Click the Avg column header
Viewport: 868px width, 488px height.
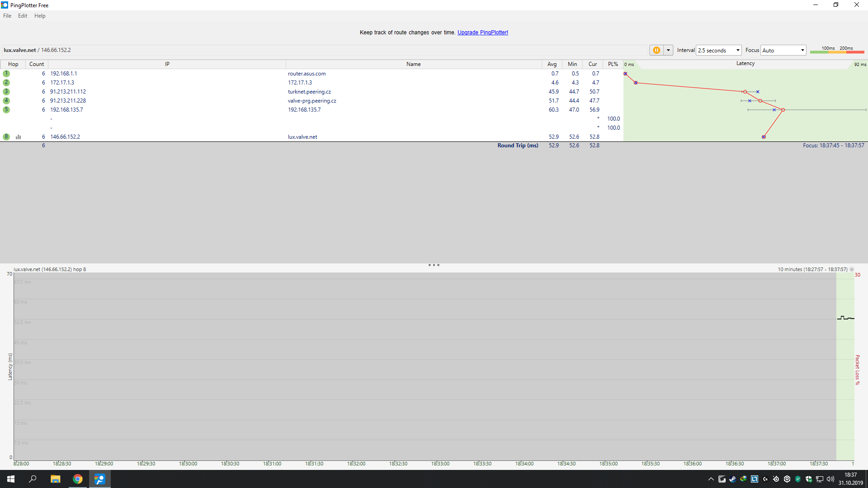(552, 64)
